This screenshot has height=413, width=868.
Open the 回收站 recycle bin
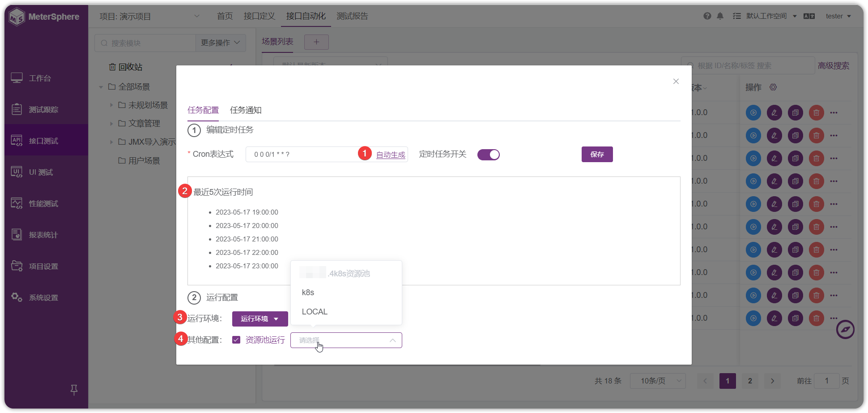126,67
